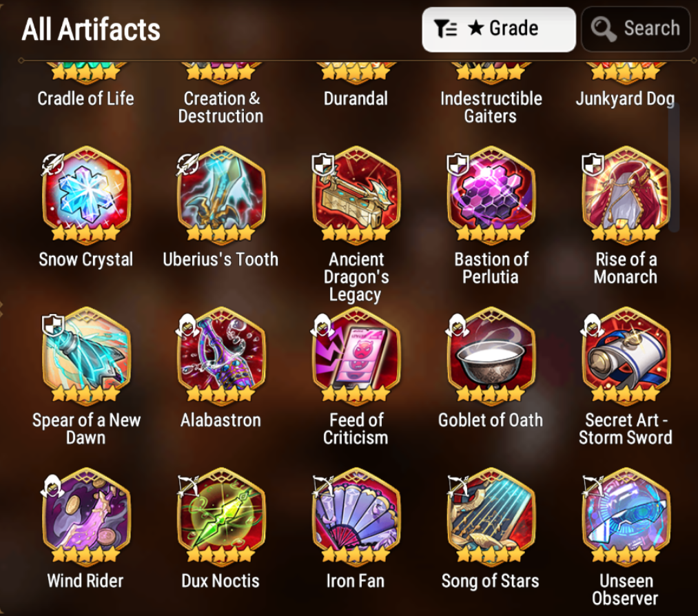Open the Iron Fan artifact

[x=356, y=516]
